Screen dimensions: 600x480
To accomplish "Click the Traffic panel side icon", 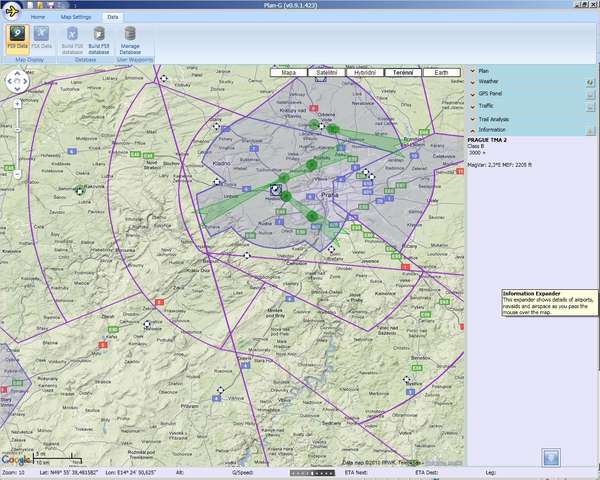I will 590,107.
